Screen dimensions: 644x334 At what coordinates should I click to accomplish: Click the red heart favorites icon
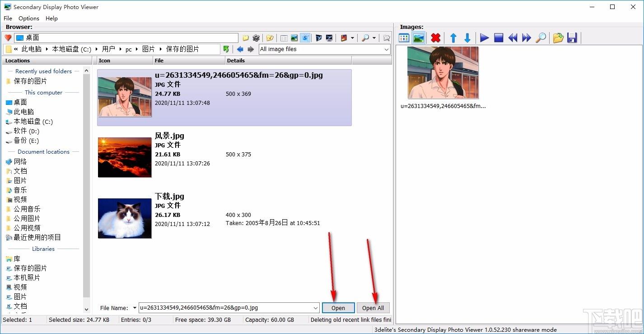click(x=8, y=38)
